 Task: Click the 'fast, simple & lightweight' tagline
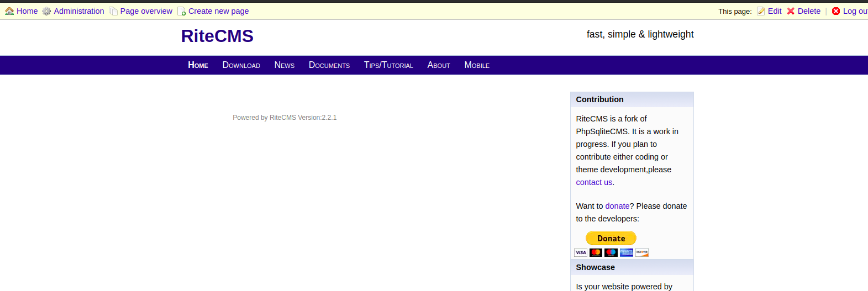[x=640, y=34]
